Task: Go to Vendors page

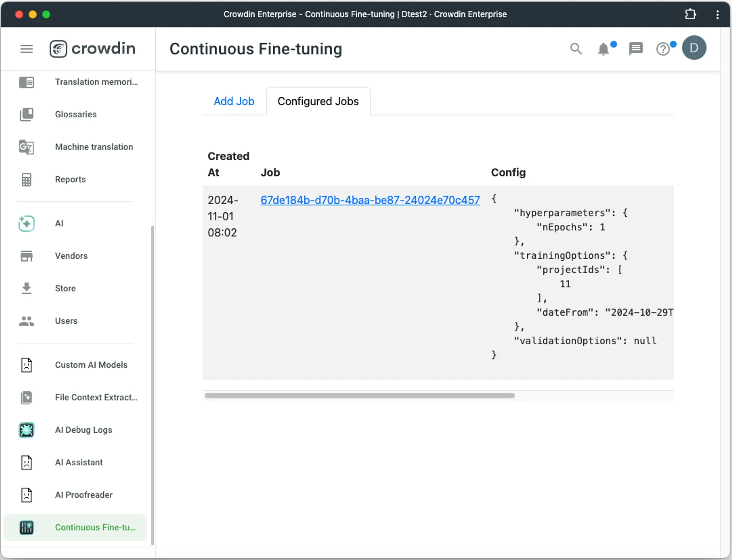Action: 71,256
